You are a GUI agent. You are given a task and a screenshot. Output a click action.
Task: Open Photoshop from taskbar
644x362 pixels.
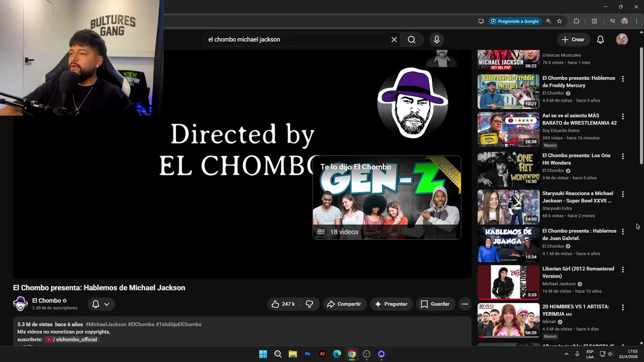pyautogui.click(x=307, y=354)
